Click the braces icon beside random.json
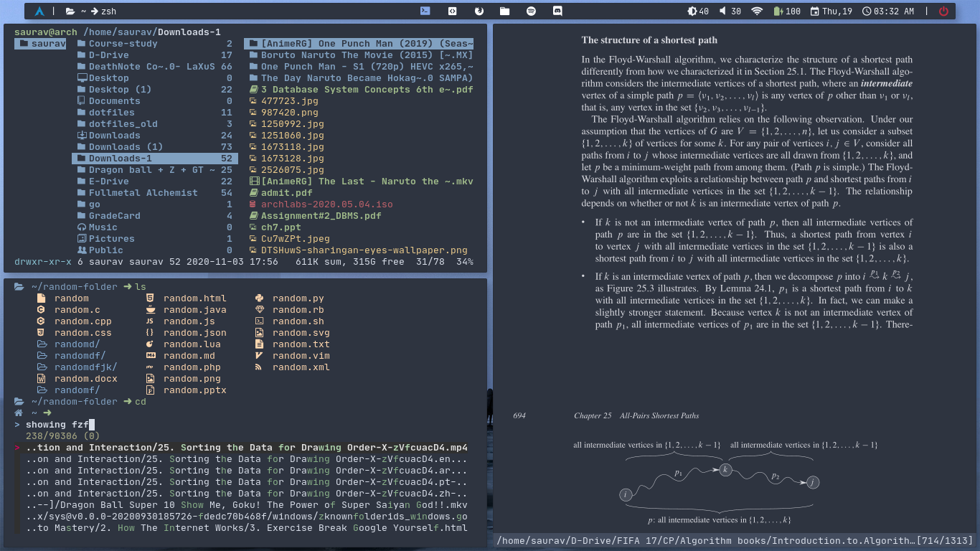 [150, 333]
